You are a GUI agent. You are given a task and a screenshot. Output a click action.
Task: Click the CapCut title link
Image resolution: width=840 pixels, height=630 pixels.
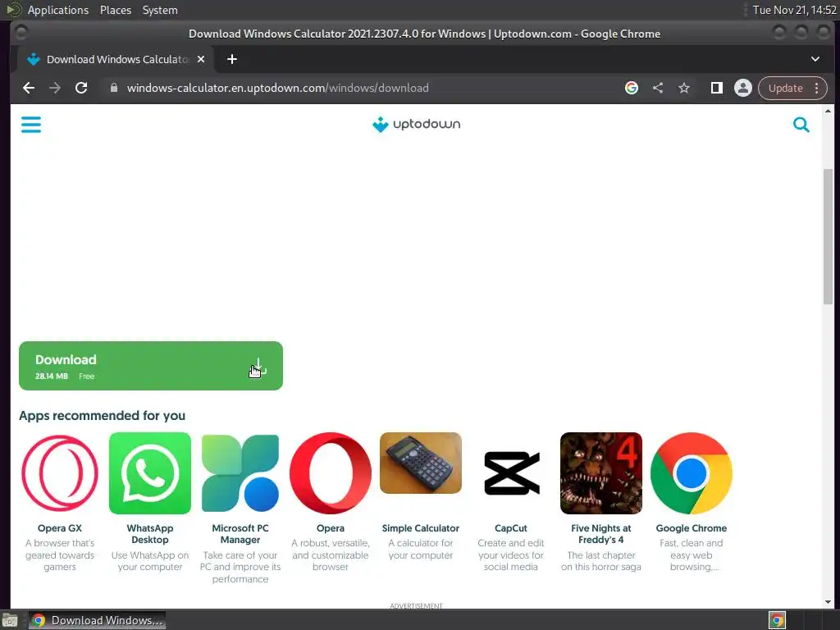click(510, 527)
